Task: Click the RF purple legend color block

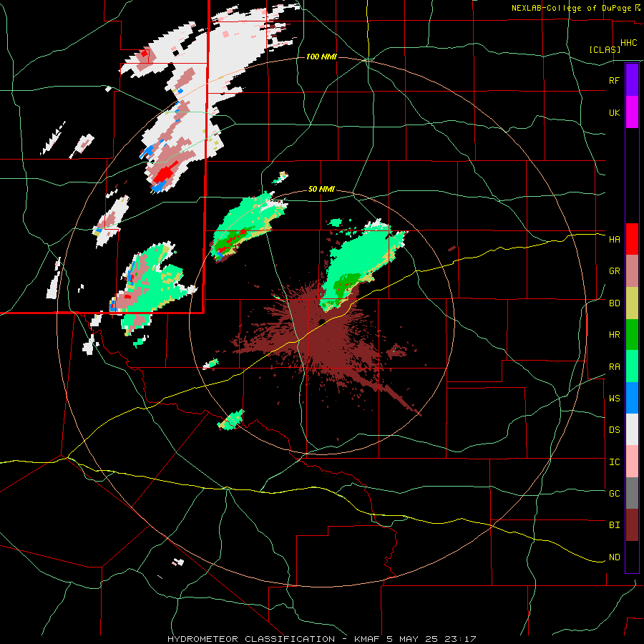Action: [632, 80]
